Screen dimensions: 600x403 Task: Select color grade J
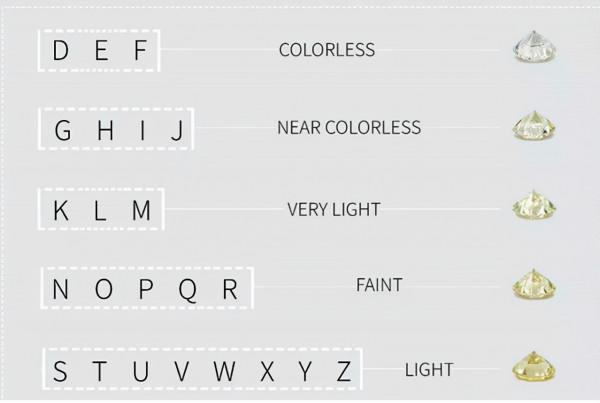click(x=175, y=130)
